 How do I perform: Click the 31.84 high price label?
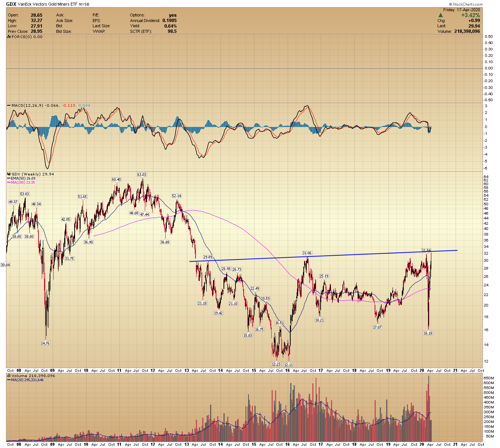426,250
